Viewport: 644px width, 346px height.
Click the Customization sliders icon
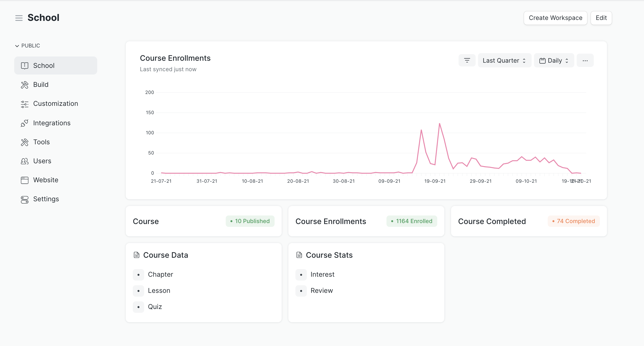tap(24, 104)
